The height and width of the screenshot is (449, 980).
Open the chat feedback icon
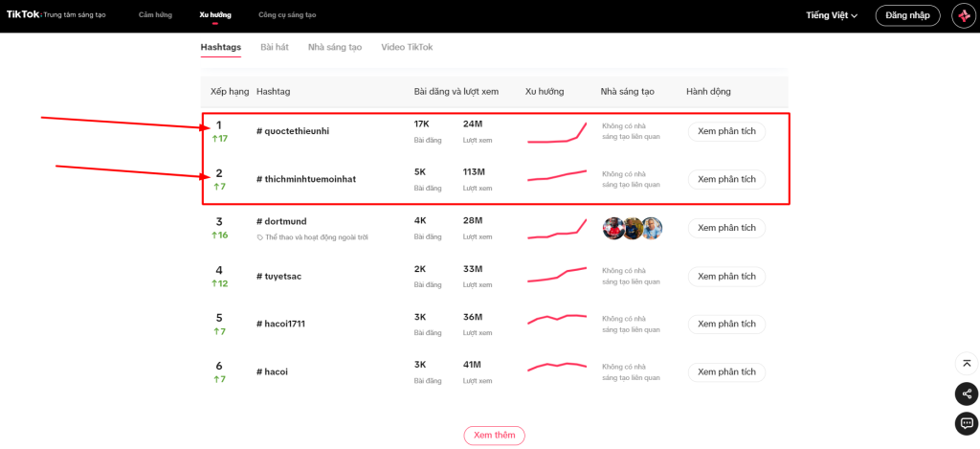966,423
